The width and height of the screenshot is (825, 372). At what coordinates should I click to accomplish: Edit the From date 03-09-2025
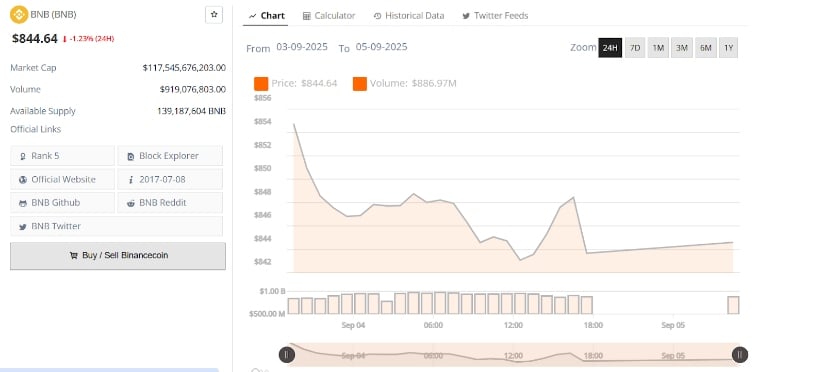pos(302,47)
